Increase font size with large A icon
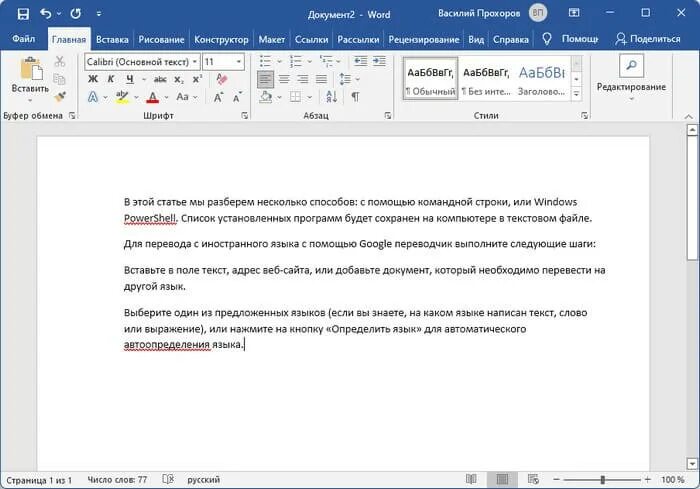The height and width of the screenshot is (489, 700). coord(218,97)
